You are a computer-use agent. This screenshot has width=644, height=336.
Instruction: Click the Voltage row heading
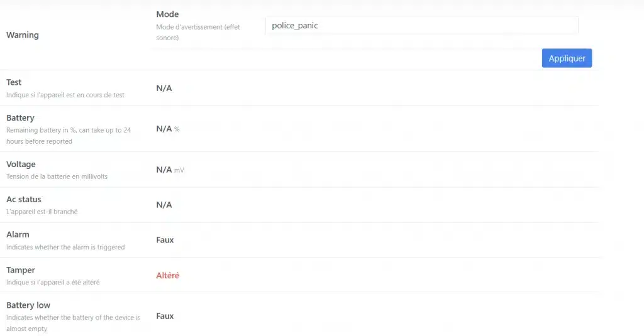tap(21, 165)
